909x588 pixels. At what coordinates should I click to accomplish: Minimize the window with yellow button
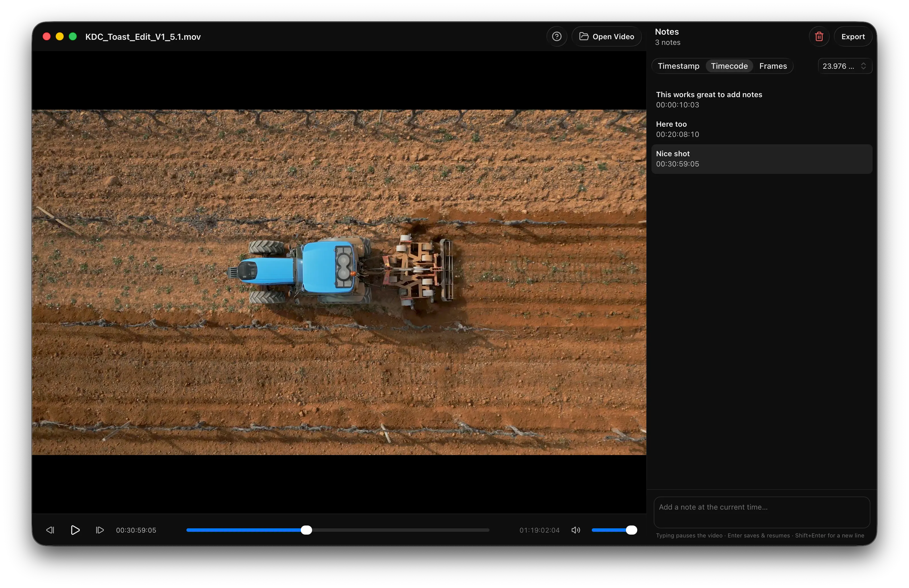[x=60, y=37]
